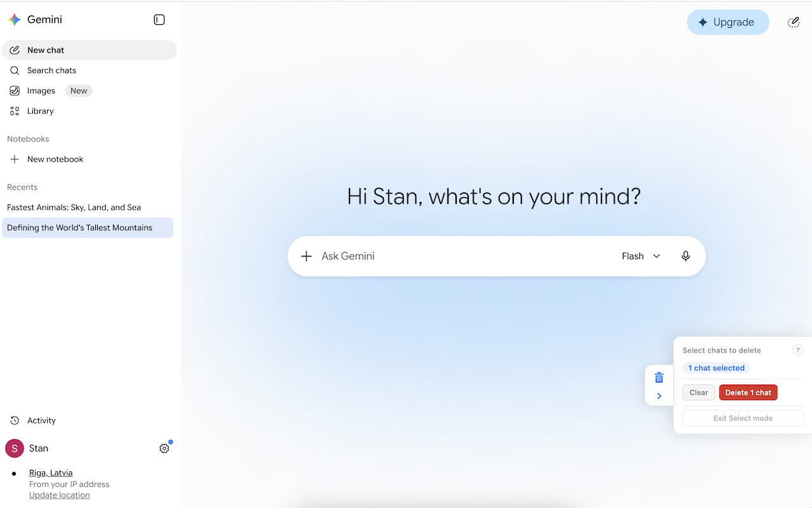The width and height of the screenshot is (812, 508).
Task: Start a New chat from the sidebar
Action: point(89,50)
